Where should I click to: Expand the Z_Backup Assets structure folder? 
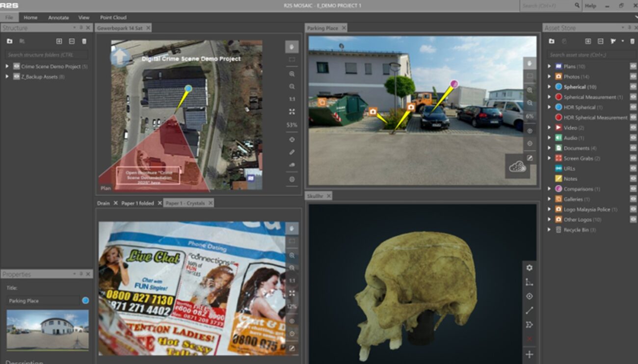click(7, 77)
